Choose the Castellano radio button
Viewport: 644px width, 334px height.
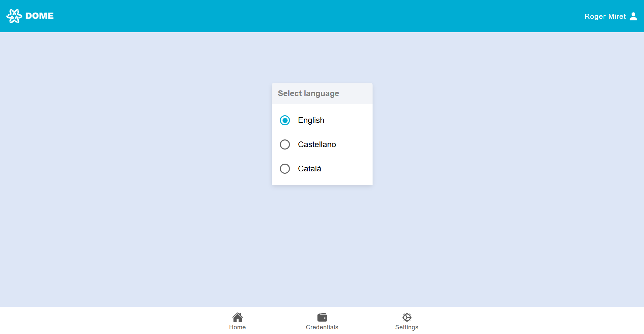(285, 144)
